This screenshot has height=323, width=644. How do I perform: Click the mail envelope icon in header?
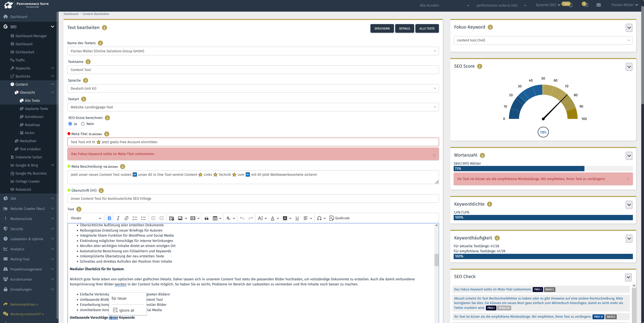point(599,5)
